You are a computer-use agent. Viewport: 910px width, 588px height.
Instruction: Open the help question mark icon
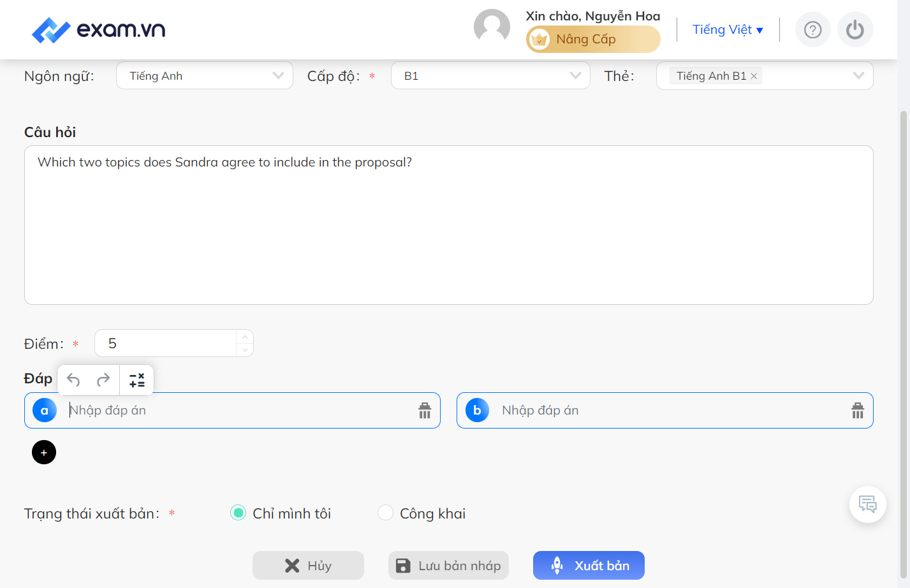(812, 30)
